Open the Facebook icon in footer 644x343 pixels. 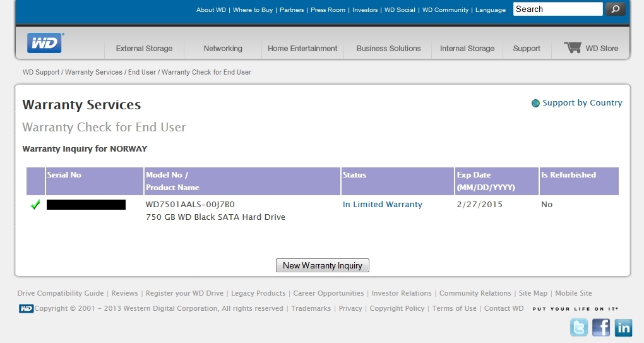tap(601, 327)
